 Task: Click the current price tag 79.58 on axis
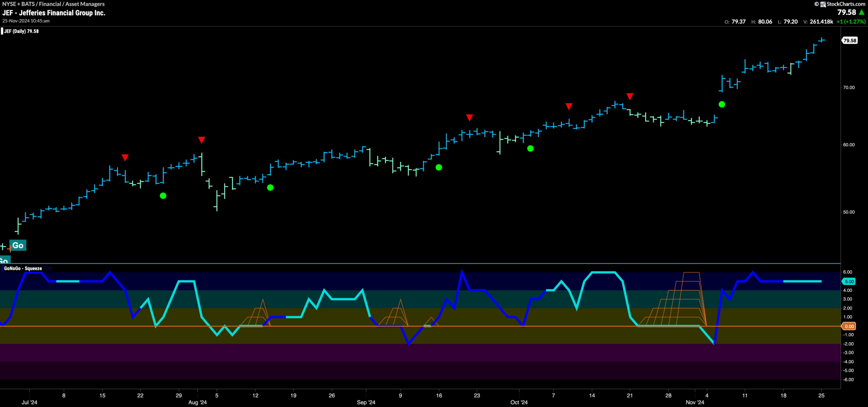tap(850, 40)
